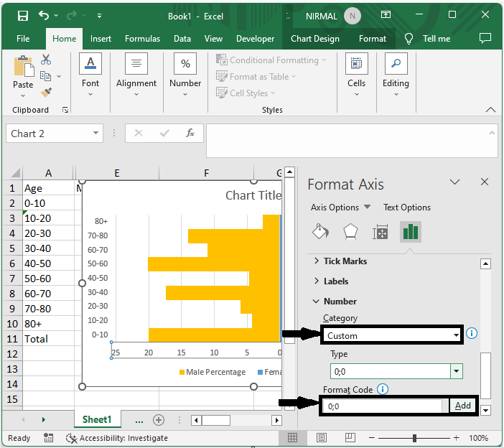Viewport: 504px width, 448px height.
Task: Undo the last action
Action: (x=44, y=15)
